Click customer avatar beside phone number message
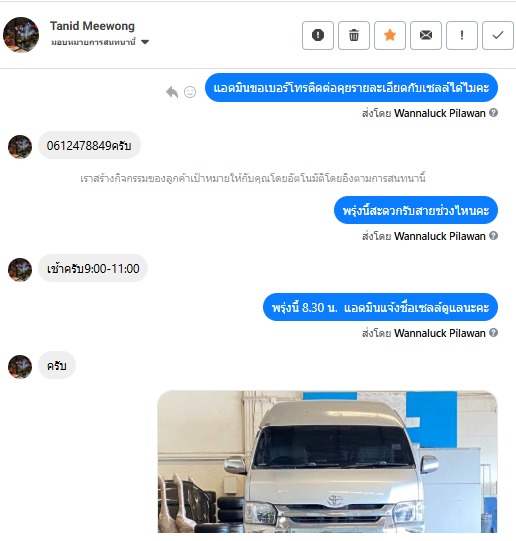Viewport: 516px width, 541px height. tap(20, 147)
